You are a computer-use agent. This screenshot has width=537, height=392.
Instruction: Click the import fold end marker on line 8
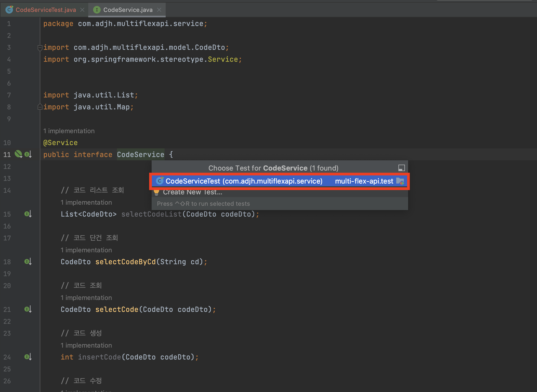40,107
